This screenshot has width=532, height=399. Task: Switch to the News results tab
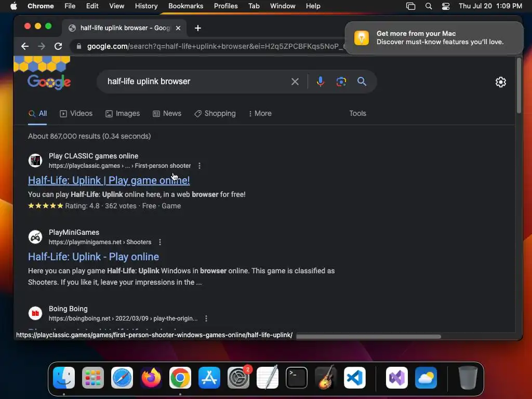coord(167,113)
